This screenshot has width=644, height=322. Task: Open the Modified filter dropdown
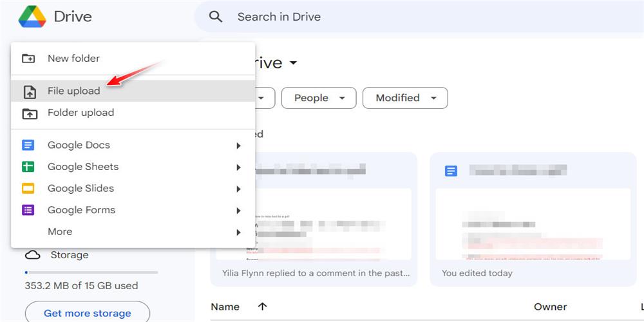tap(405, 98)
